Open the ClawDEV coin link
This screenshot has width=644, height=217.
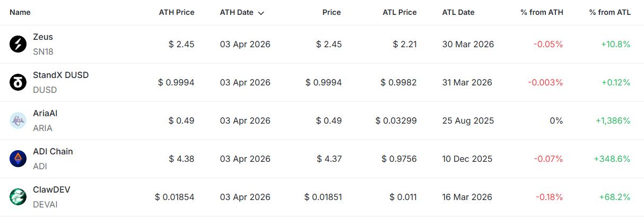click(51, 190)
